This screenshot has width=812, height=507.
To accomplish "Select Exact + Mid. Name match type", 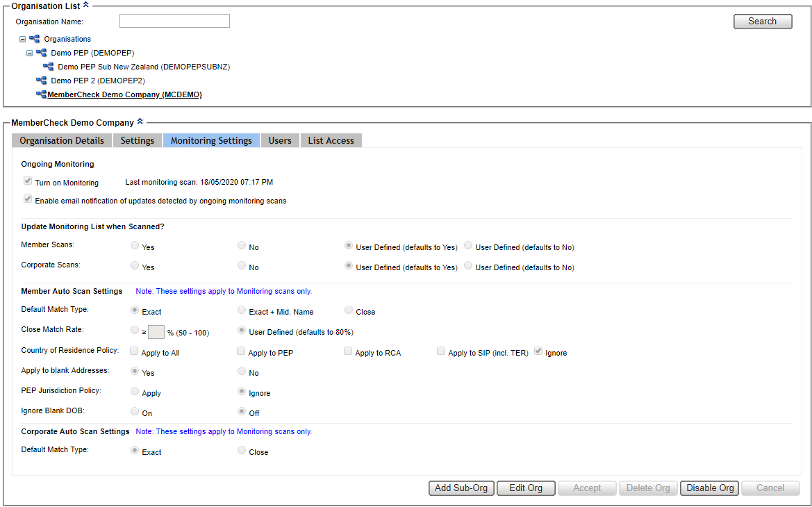I will [241, 310].
